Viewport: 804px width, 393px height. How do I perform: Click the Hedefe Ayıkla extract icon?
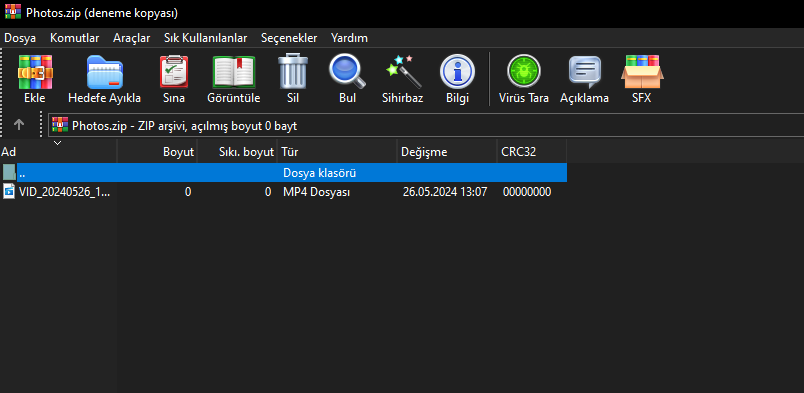click(105, 72)
